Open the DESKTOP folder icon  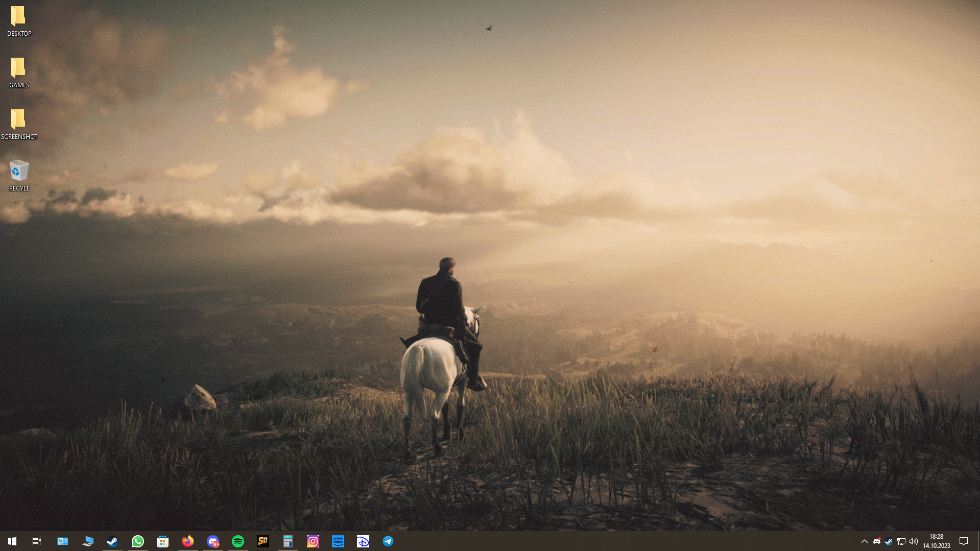[19, 21]
